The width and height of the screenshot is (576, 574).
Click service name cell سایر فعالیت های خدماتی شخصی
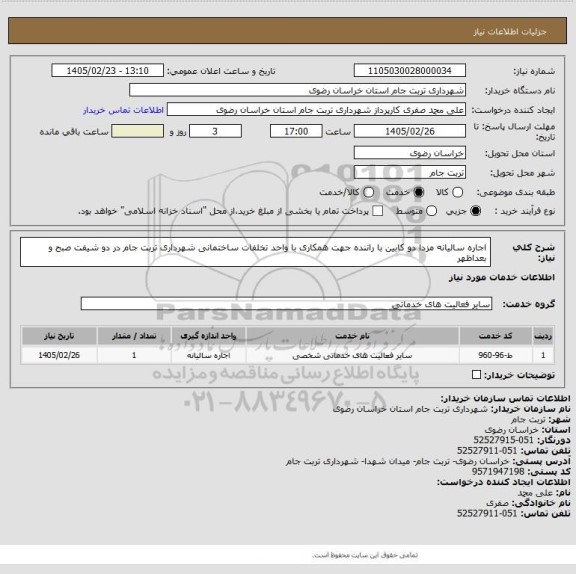click(x=352, y=355)
